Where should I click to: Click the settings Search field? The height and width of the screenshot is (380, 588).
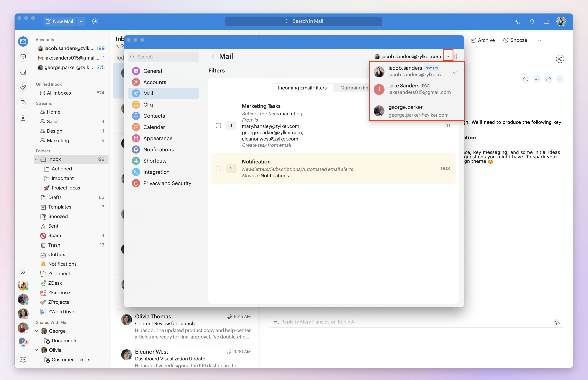[x=163, y=57]
